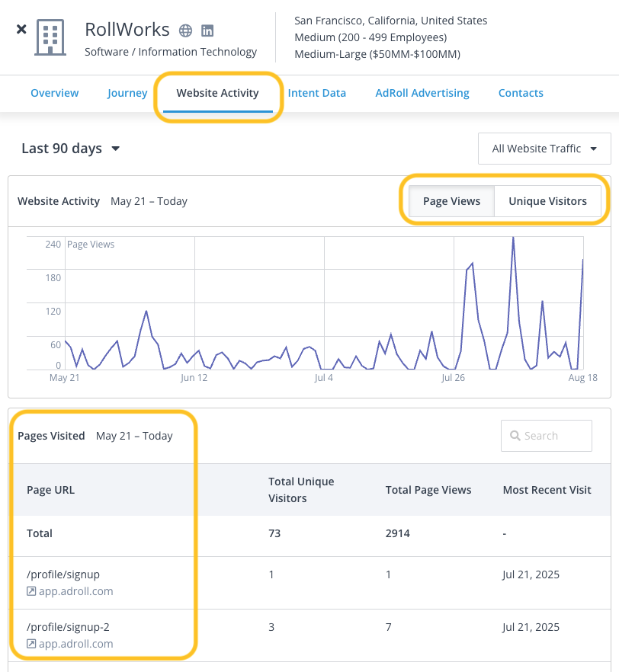Viewport: 619px width, 672px height.
Task: Click the RollWorks building logo icon
Action: click(x=50, y=37)
